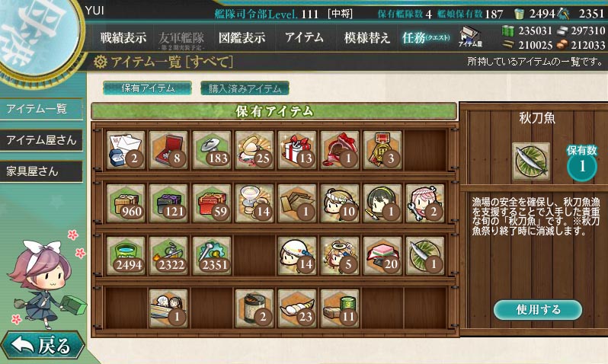Choose the medal item with count 3
The height and width of the screenshot is (364, 608).
tap(382, 150)
